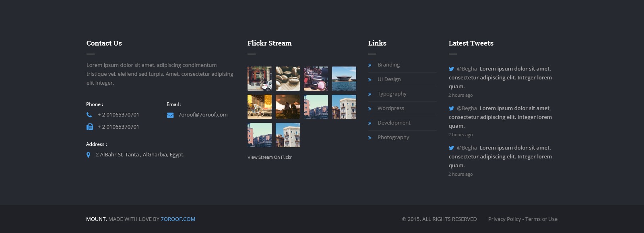Click the Twitter bird icon on third tweet

[x=452, y=148]
